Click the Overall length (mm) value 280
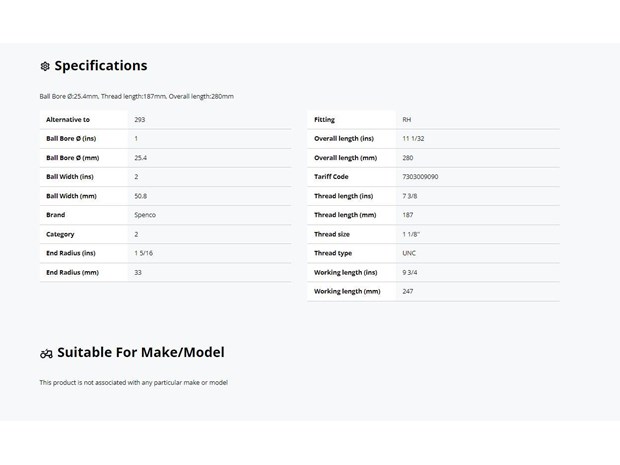 [x=408, y=158]
